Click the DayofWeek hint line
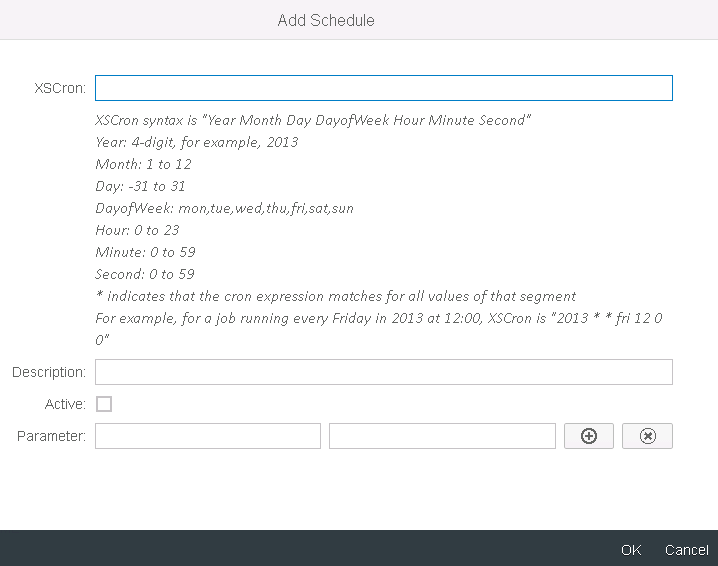718x566 pixels. coord(224,208)
